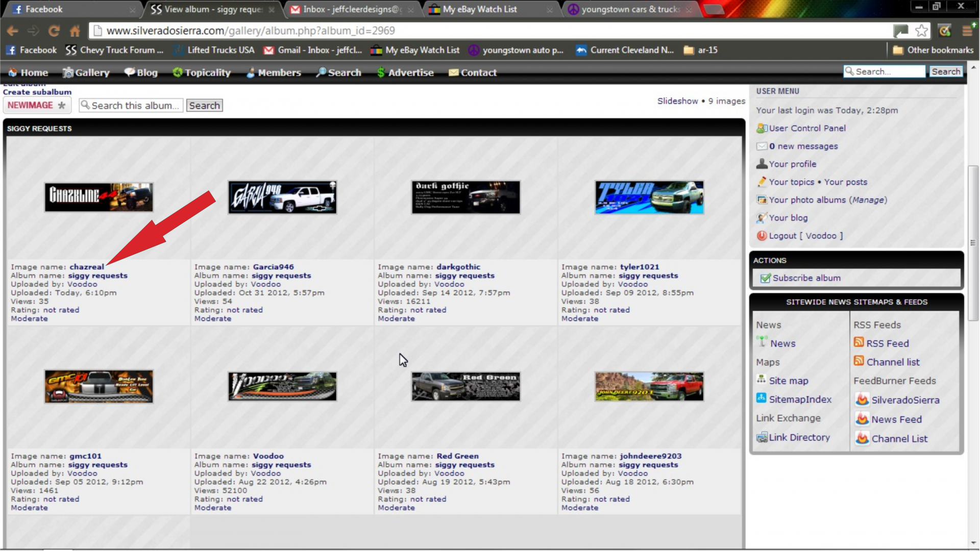Close the View album tab

click(x=272, y=10)
